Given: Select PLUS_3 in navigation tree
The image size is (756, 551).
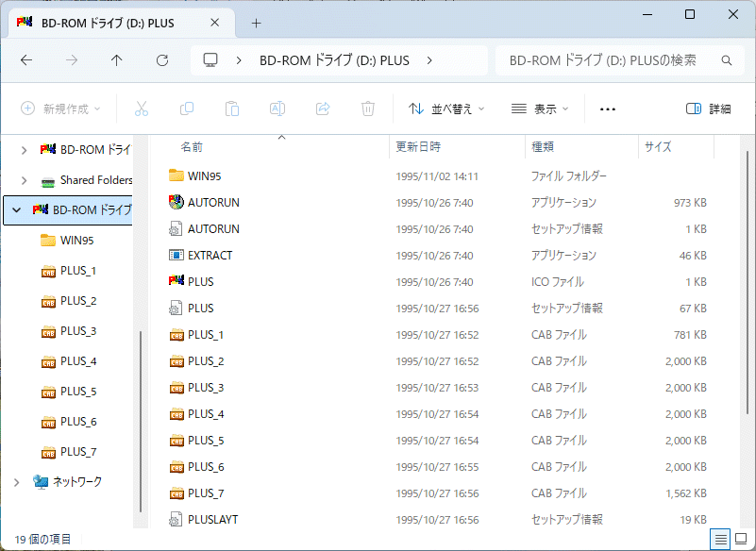Looking at the screenshot, I should click(78, 331).
